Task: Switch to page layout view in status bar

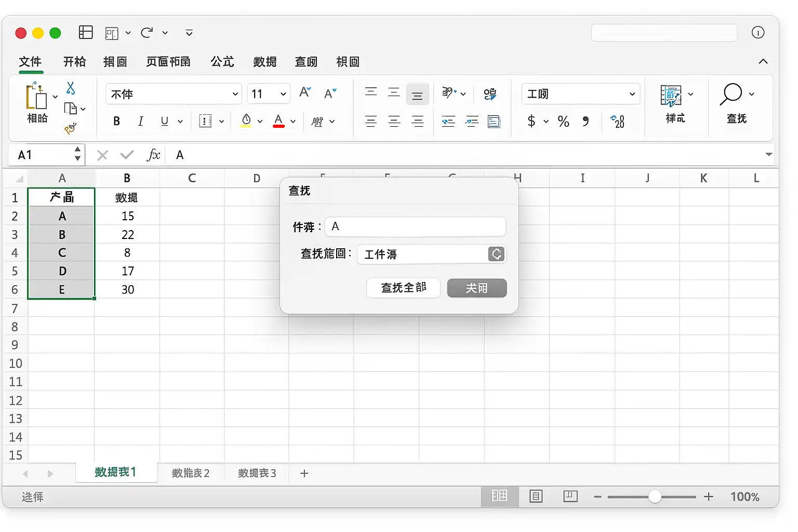Action: pyautogui.click(x=536, y=497)
